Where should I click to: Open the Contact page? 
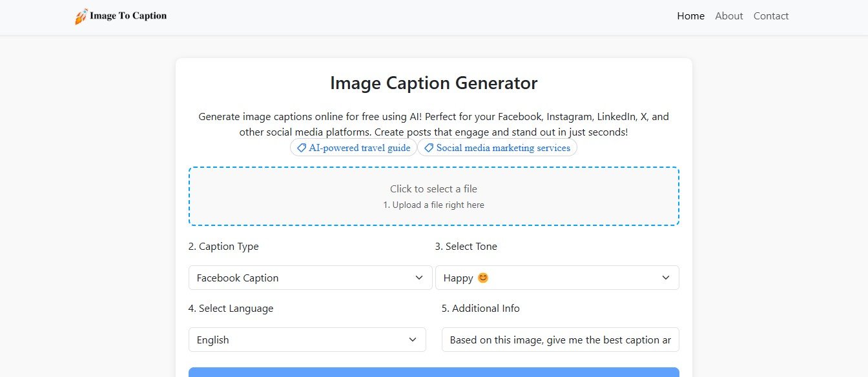(x=770, y=15)
